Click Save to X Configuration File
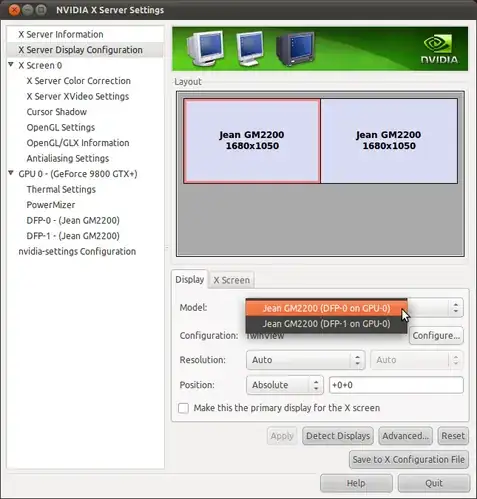This screenshot has height=499, width=477. coord(409,460)
